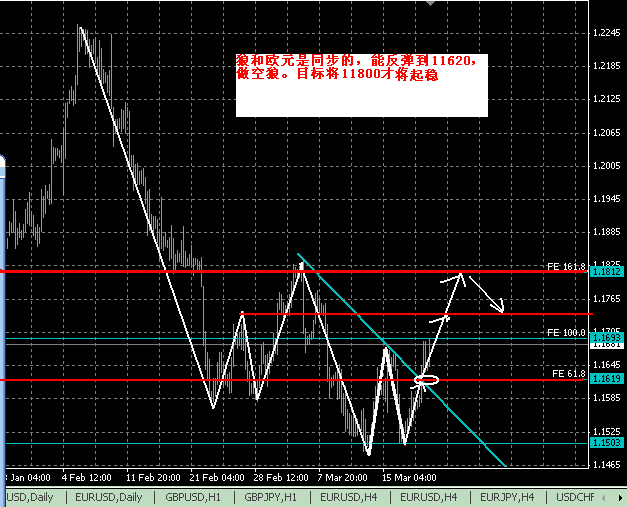
Task: Open the EURUSD,H4 tab beside EURJPY,H4
Action: (429, 497)
